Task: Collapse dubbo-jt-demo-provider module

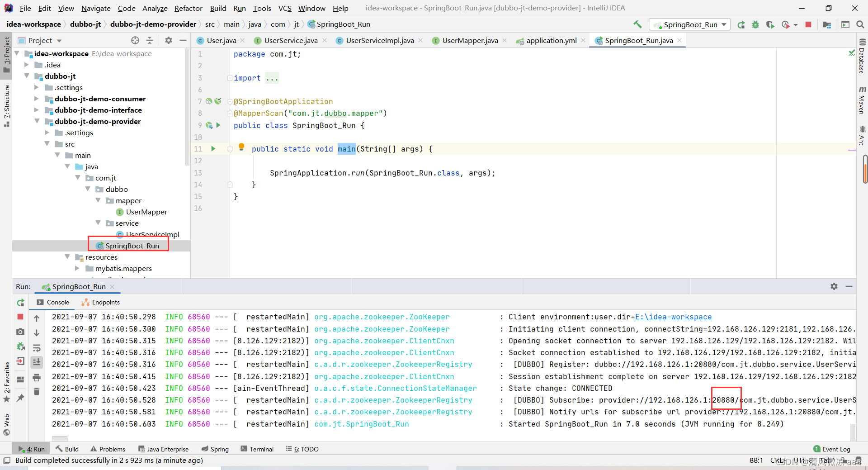Action: pos(37,121)
